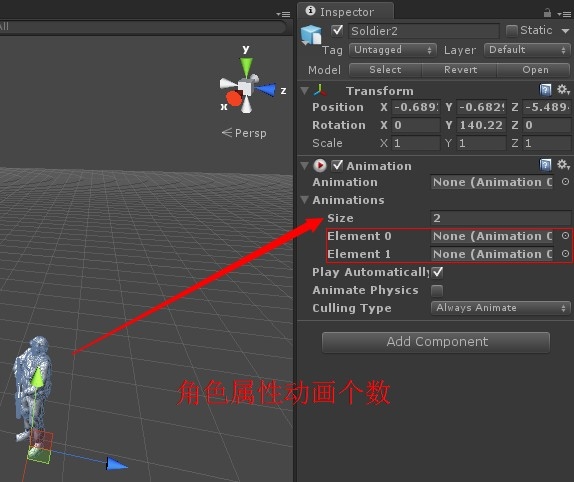Collapse the Animations array foldout
Image resolution: width=574 pixels, height=482 pixels.
[x=304, y=200]
